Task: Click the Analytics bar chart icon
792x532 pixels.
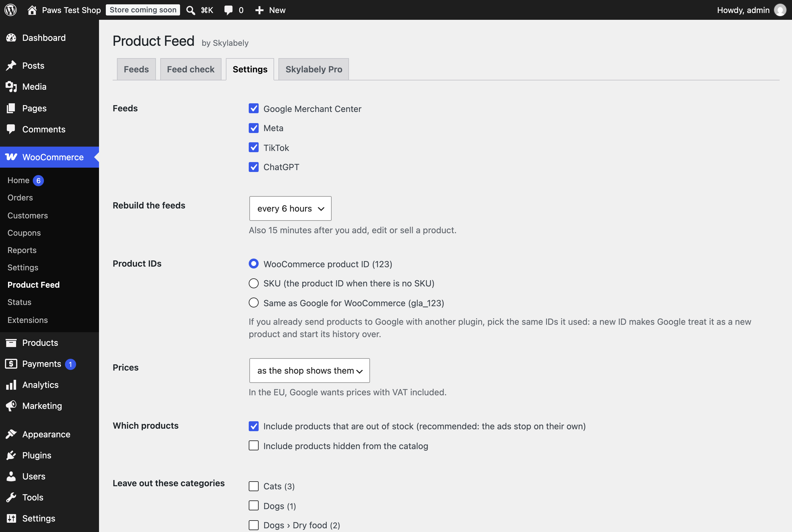Action: [11, 385]
